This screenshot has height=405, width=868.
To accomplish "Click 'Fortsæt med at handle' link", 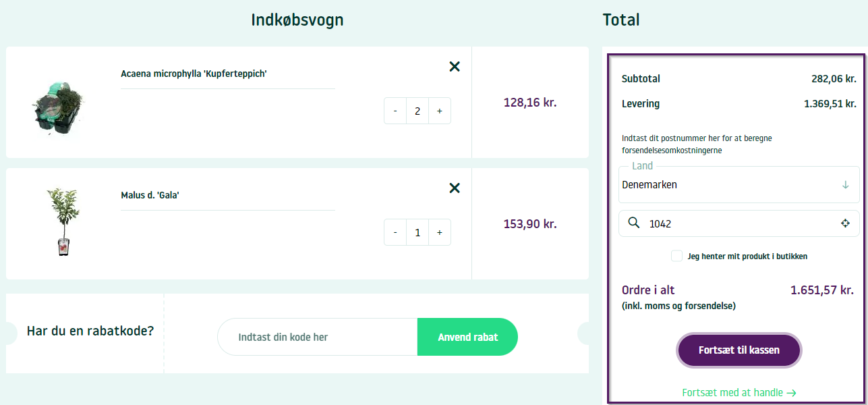I will coord(739,393).
